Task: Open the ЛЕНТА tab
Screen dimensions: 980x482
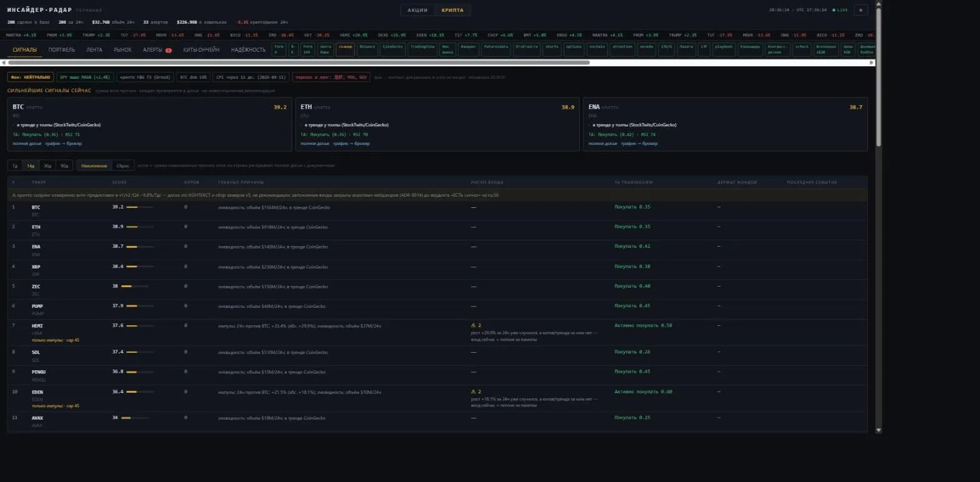Action: 94,50
